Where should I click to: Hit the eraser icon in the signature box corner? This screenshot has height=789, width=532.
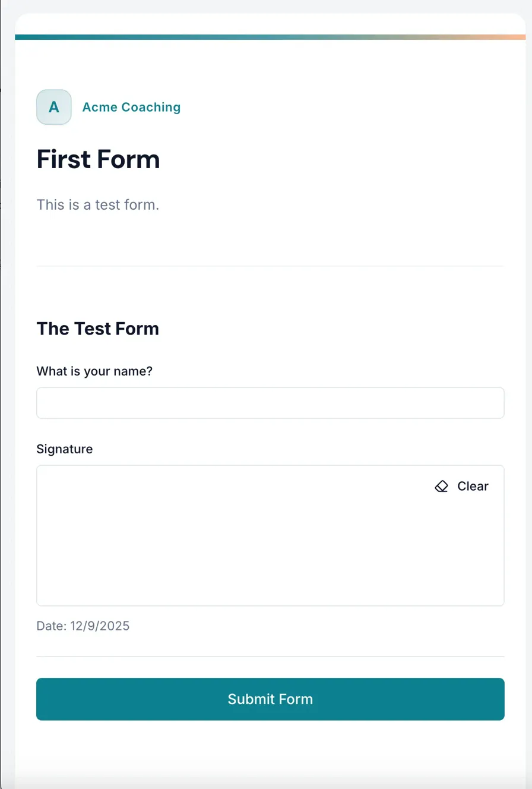(x=441, y=486)
